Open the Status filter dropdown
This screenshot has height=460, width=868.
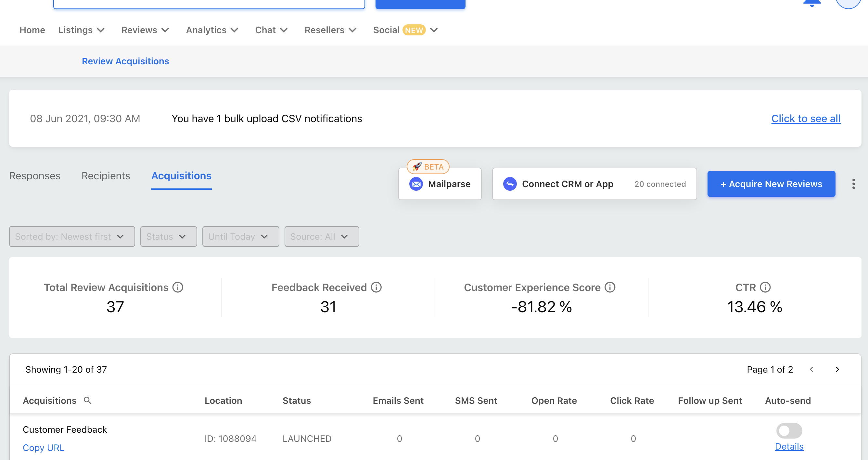click(169, 236)
